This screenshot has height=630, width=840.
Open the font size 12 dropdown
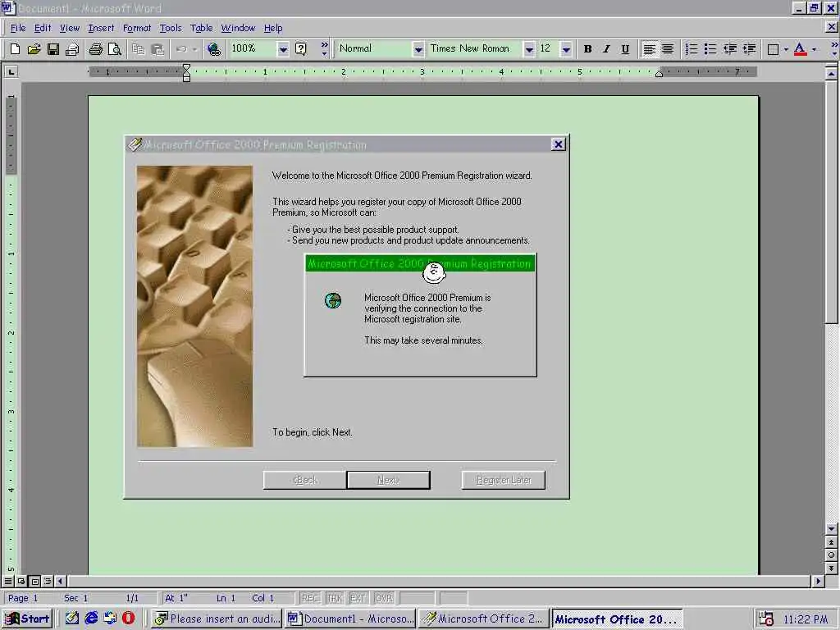click(566, 49)
